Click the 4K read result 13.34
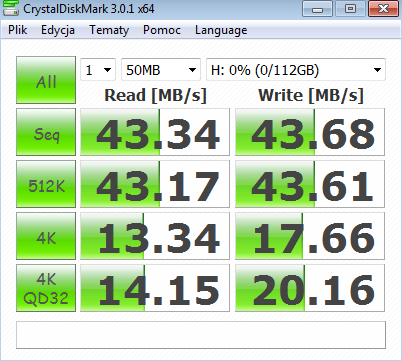The width and height of the screenshot is (402, 361). coord(155,236)
